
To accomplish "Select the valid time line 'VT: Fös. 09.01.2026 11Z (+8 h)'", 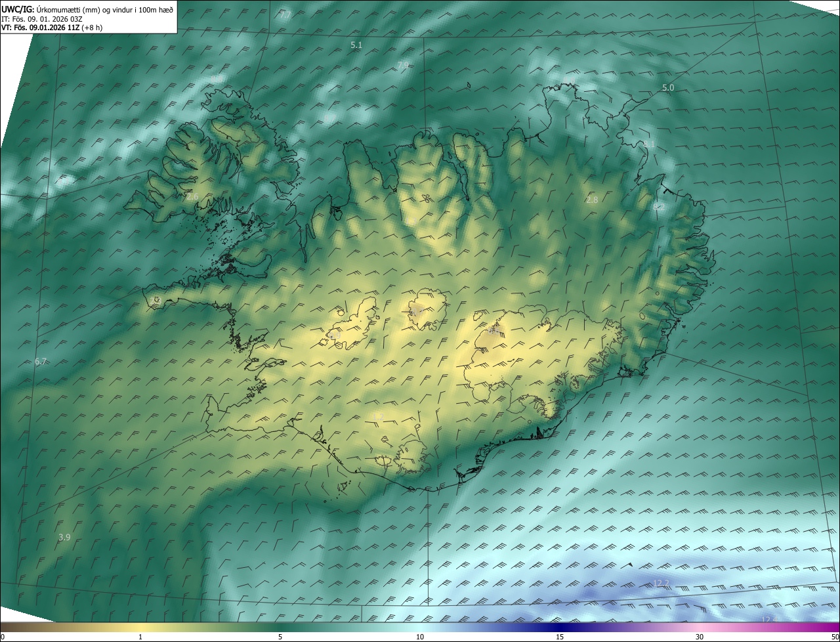I will pyautogui.click(x=52, y=28).
